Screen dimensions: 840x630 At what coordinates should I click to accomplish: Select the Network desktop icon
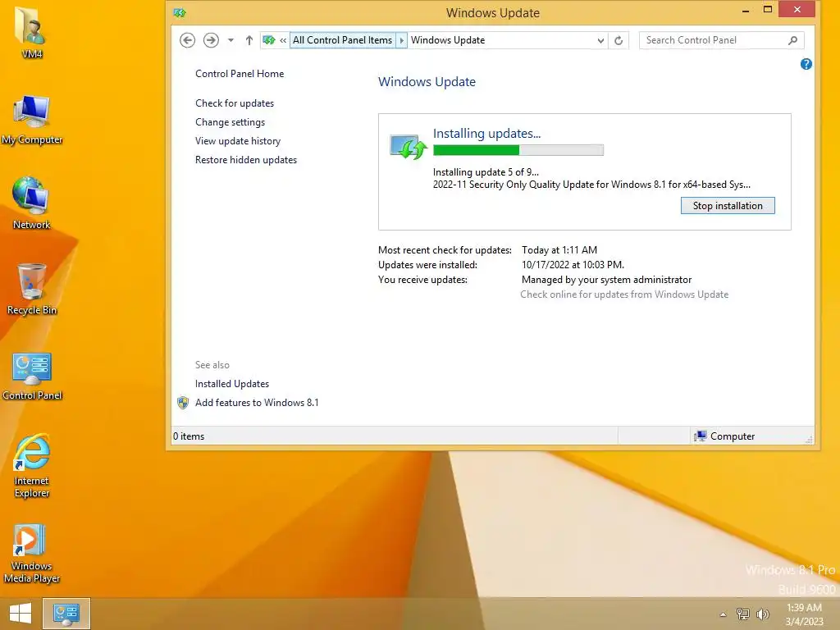(x=32, y=203)
